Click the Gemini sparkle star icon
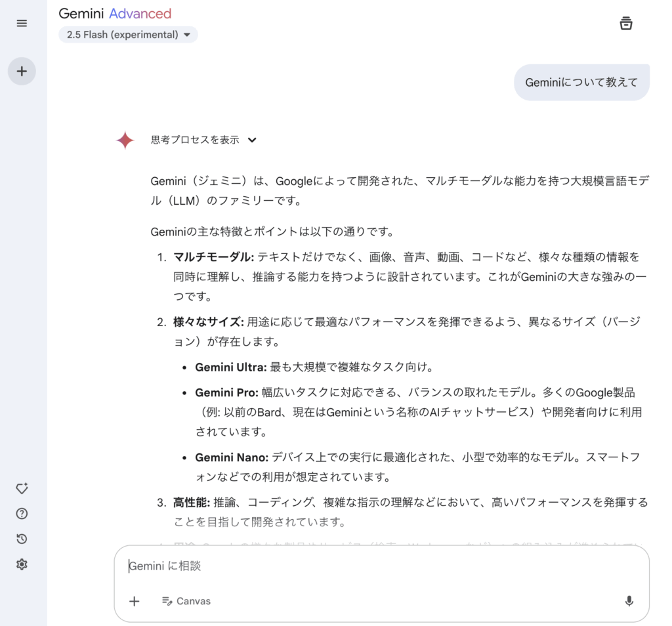 (x=125, y=140)
